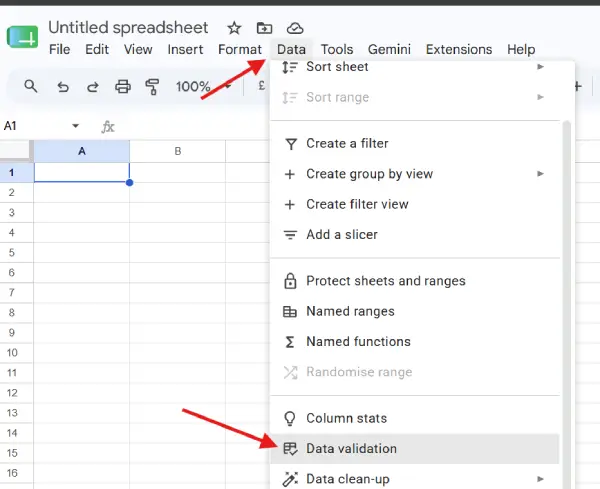
Task: Choose Add a slicer
Action: 415,235
